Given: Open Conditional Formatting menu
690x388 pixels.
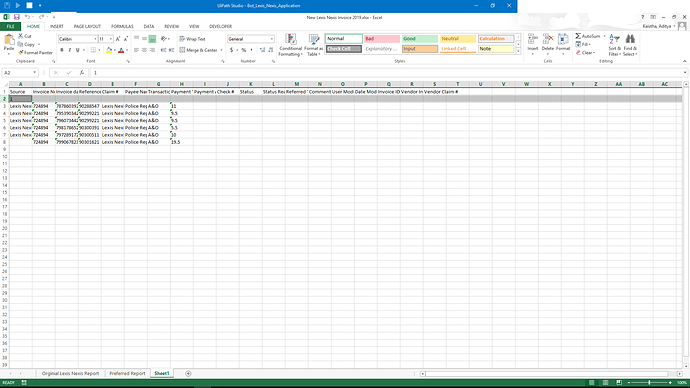Looking at the screenshot, I should click(290, 45).
